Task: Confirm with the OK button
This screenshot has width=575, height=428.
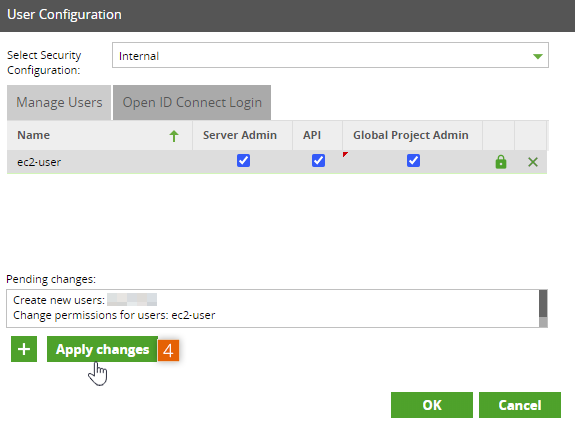Action: click(432, 405)
